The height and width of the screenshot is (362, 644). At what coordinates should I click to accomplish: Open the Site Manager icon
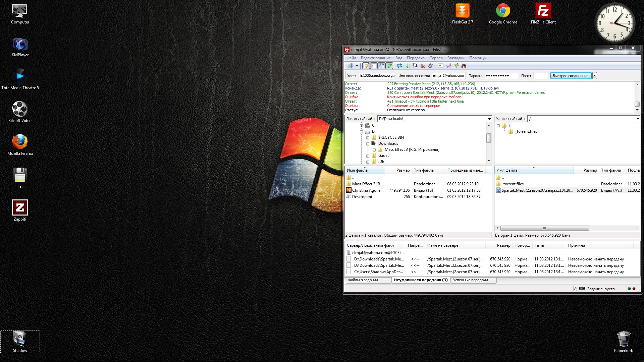[x=350, y=66]
